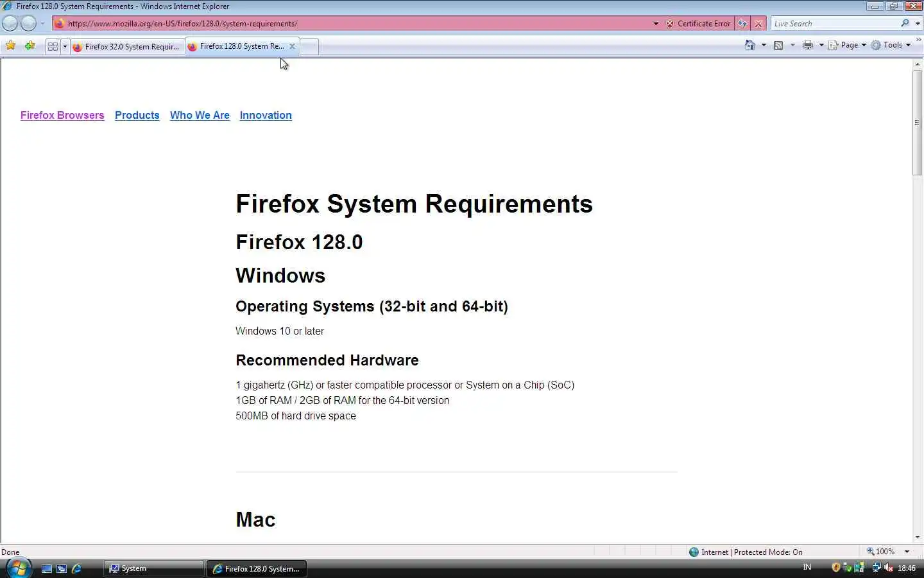The height and width of the screenshot is (578, 924).
Task: Expand the Feeds dropdown arrow
Action: point(792,45)
